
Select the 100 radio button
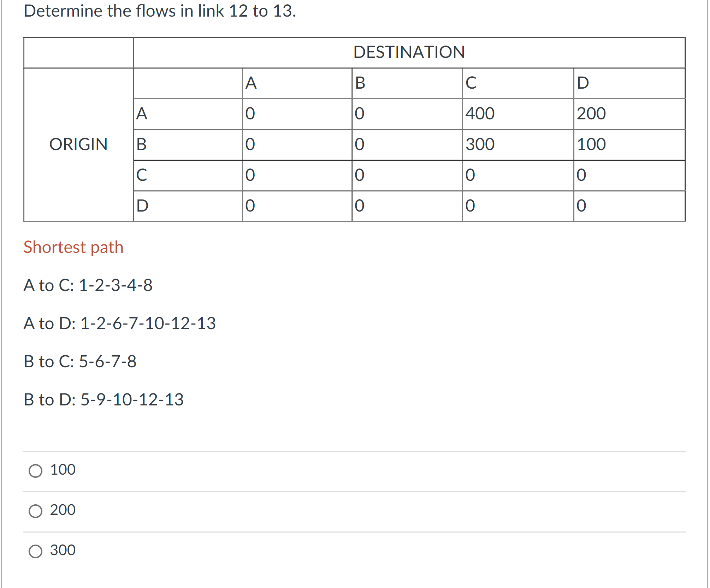click(35, 470)
